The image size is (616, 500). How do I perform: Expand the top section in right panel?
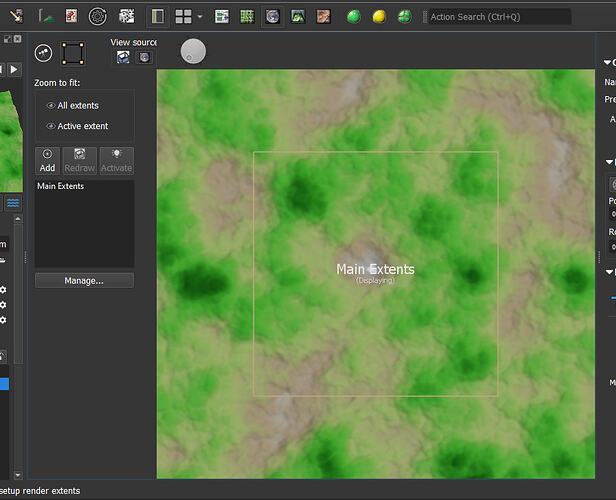pyautogui.click(x=608, y=63)
